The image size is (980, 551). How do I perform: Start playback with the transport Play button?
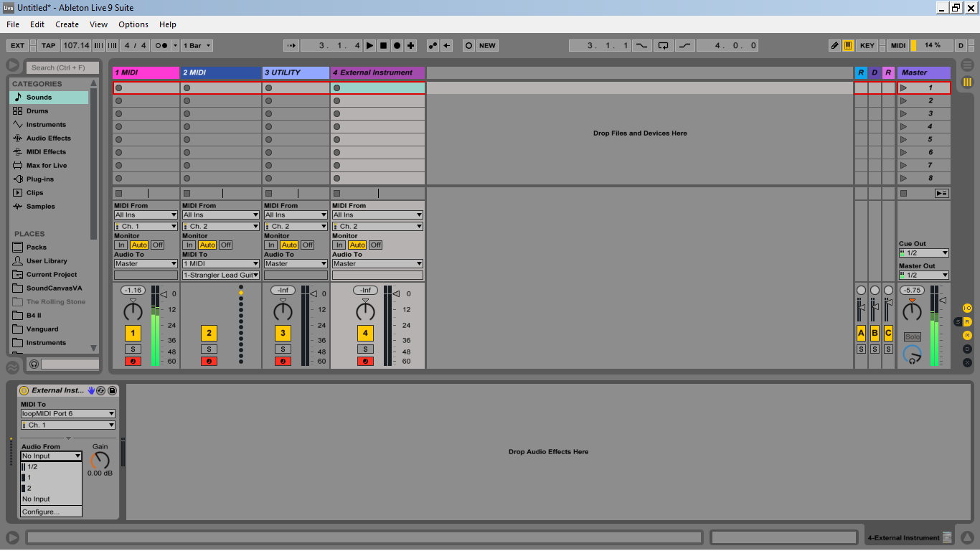(x=370, y=45)
